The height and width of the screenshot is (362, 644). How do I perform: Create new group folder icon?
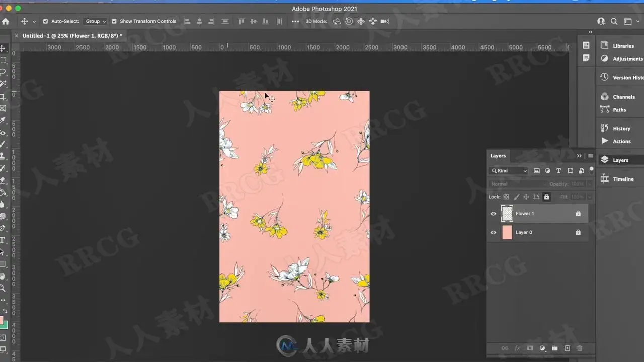click(554, 348)
